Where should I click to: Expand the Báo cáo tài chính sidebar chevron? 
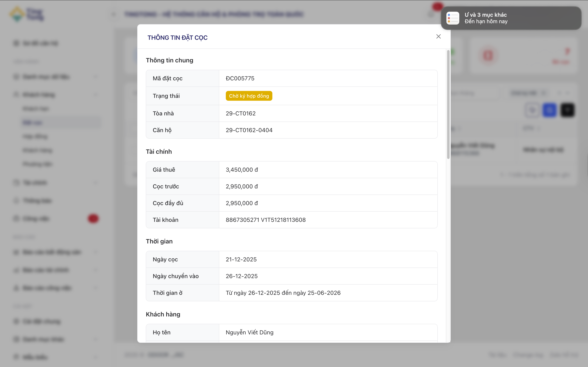tap(96, 270)
